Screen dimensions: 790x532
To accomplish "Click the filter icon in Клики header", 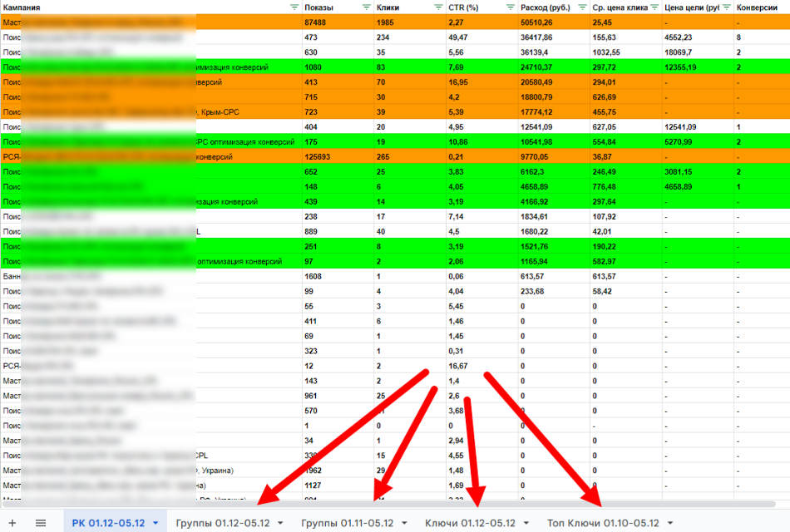I will (x=438, y=7).
